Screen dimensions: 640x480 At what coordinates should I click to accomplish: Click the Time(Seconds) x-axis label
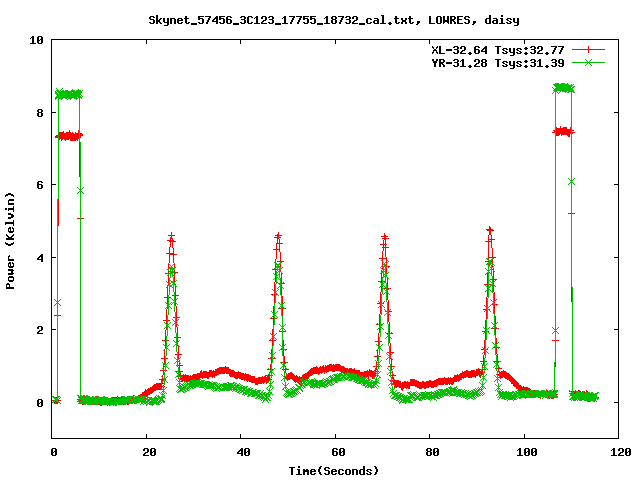pyautogui.click(x=333, y=471)
